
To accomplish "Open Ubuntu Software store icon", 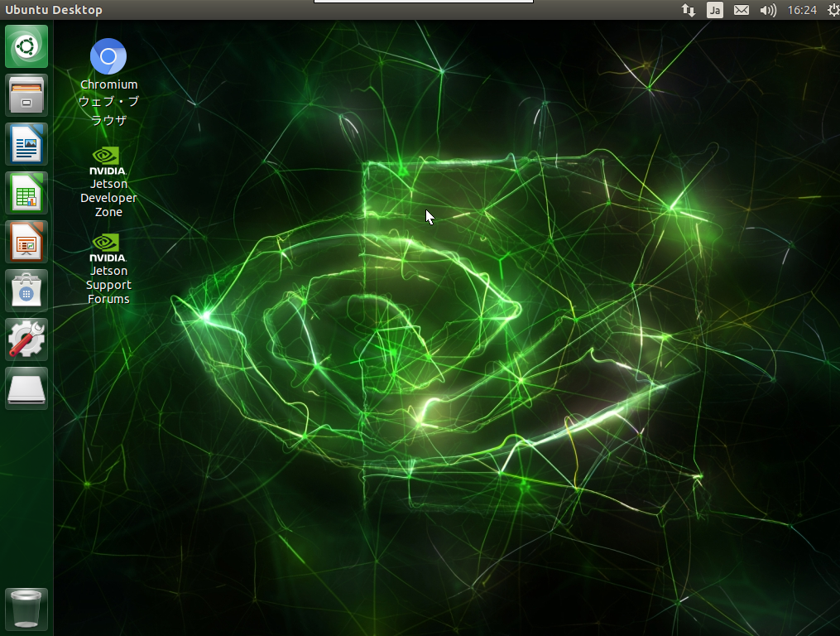I will coord(26,291).
